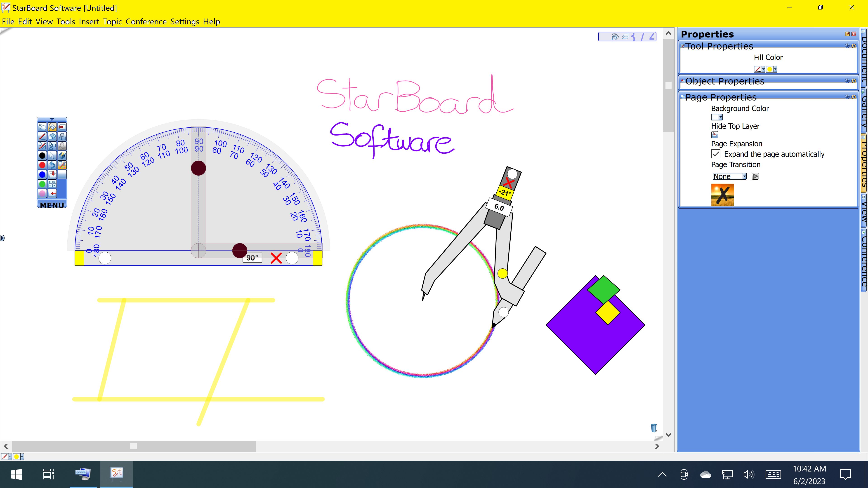Go to previous page with red left arrow

(x=52, y=193)
